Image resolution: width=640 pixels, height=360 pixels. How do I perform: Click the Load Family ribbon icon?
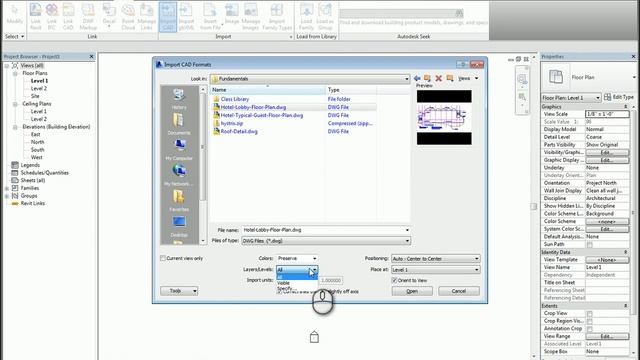[x=306, y=16]
